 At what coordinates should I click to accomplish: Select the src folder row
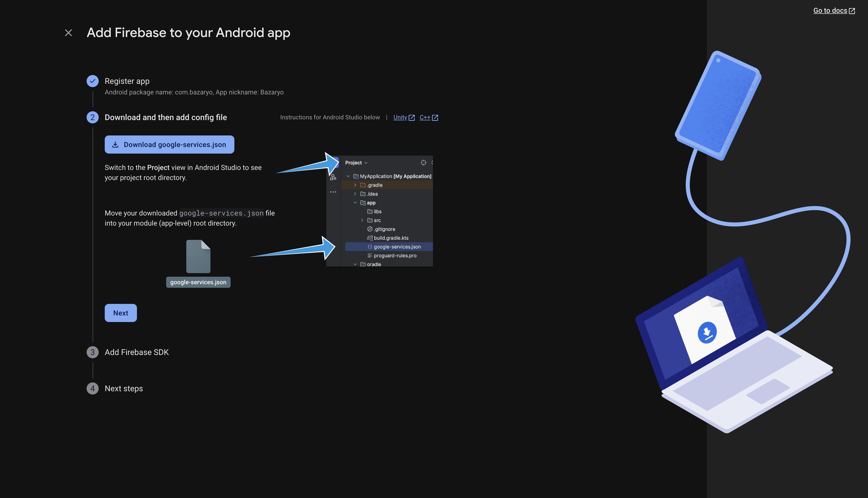pos(387,221)
